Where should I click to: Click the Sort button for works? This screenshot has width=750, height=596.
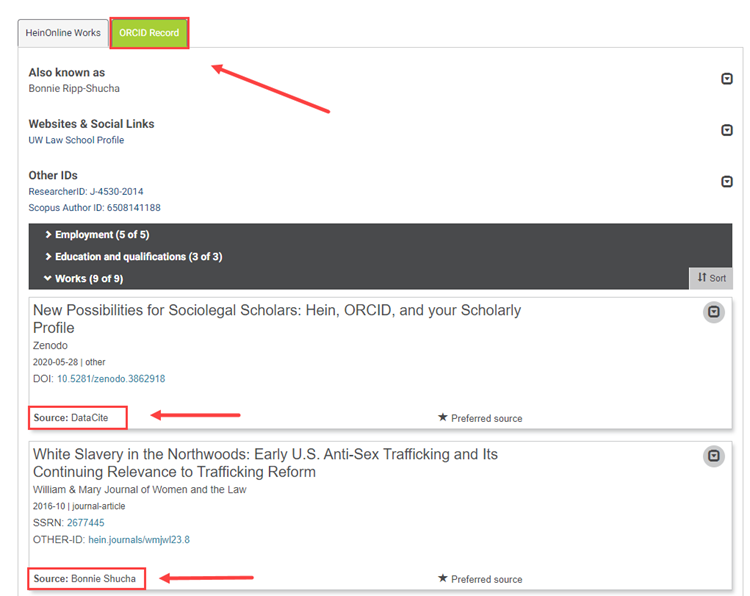coord(711,278)
